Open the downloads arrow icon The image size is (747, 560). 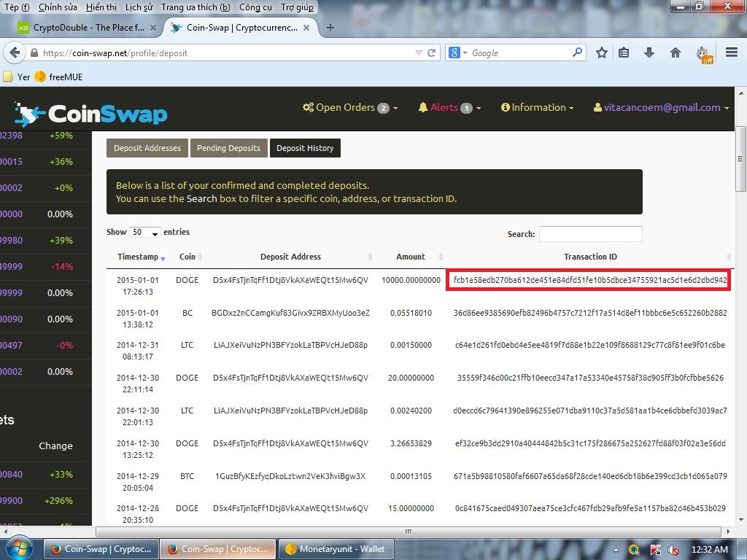(649, 52)
